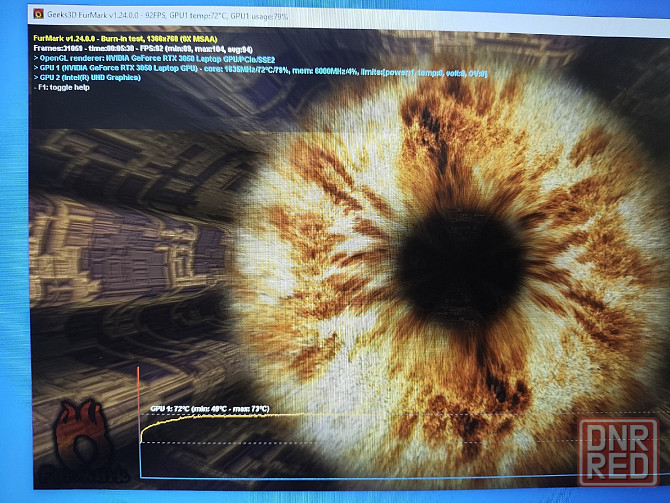Select the 'FurMark v1.24.0.0 - Burn-in test' line
The width and height of the screenshot is (670, 503).
point(125,38)
